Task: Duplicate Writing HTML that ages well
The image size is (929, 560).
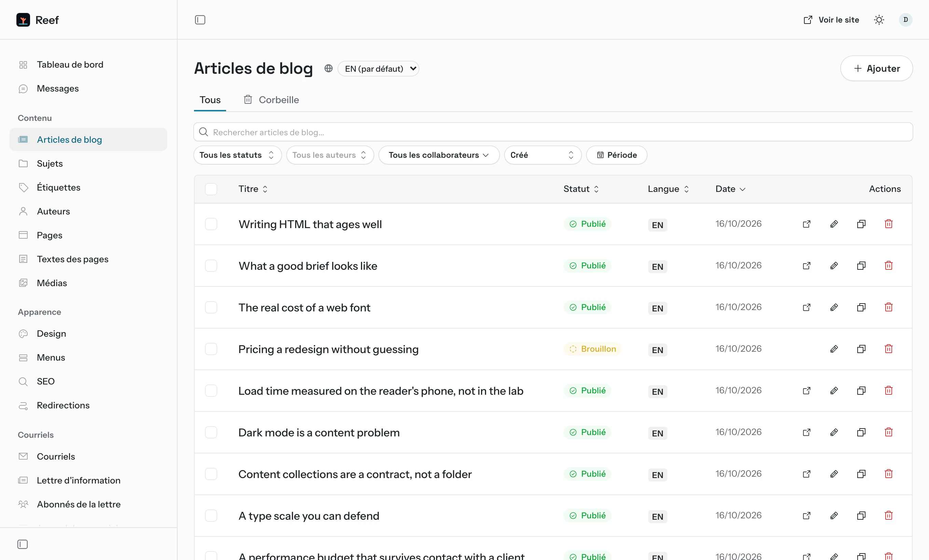Action: coord(861,224)
